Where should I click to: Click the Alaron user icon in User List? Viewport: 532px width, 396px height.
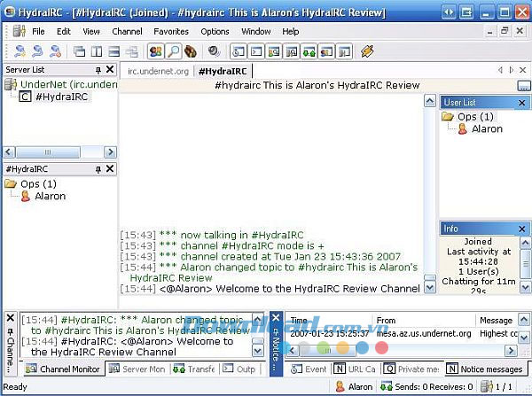point(462,129)
